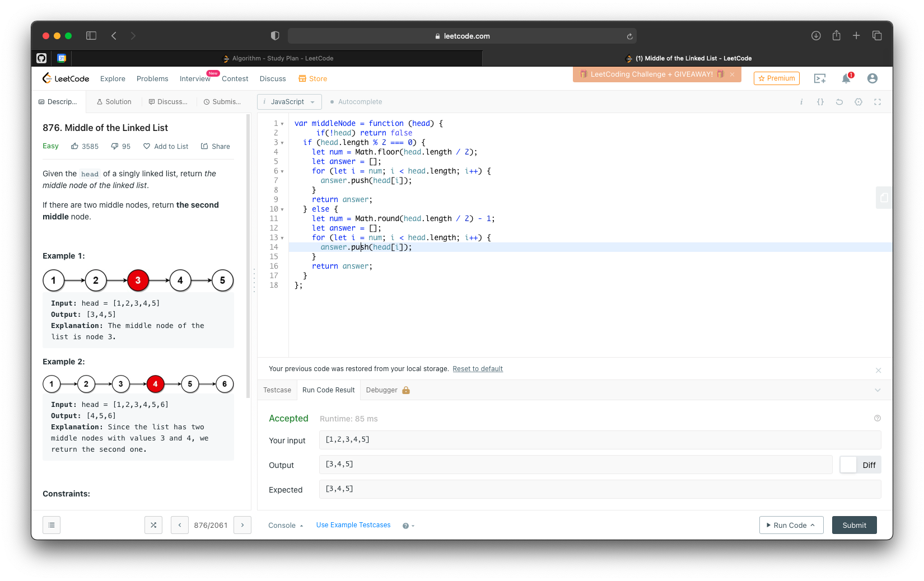
Task: Open the Safari share menu
Action: pyautogui.click(x=836, y=35)
